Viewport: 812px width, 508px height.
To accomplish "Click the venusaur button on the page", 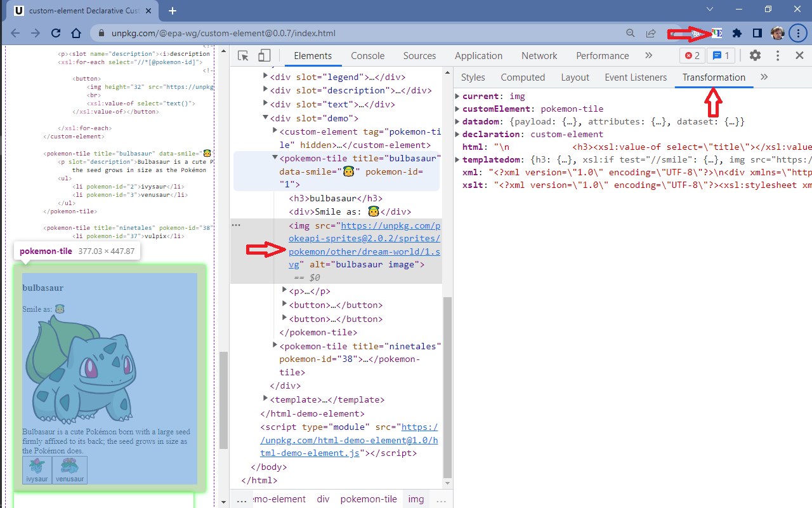I will coord(70,471).
